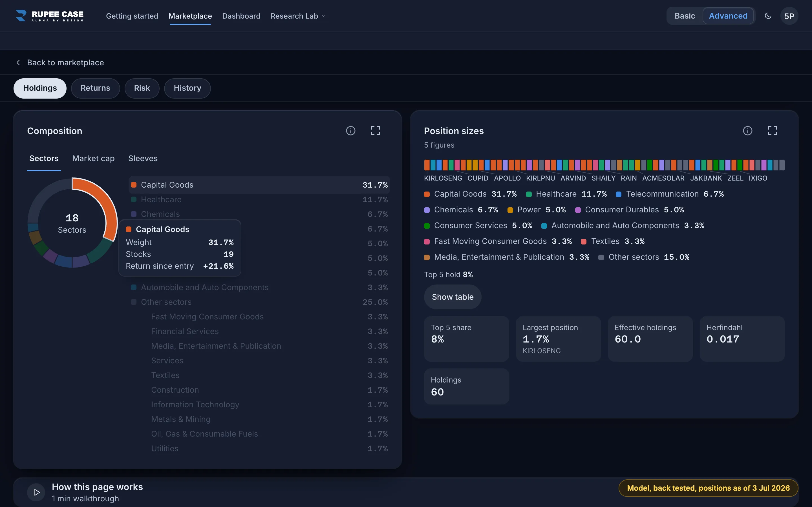Click the Show table button
Viewport: 812px width, 507px height.
point(453,297)
